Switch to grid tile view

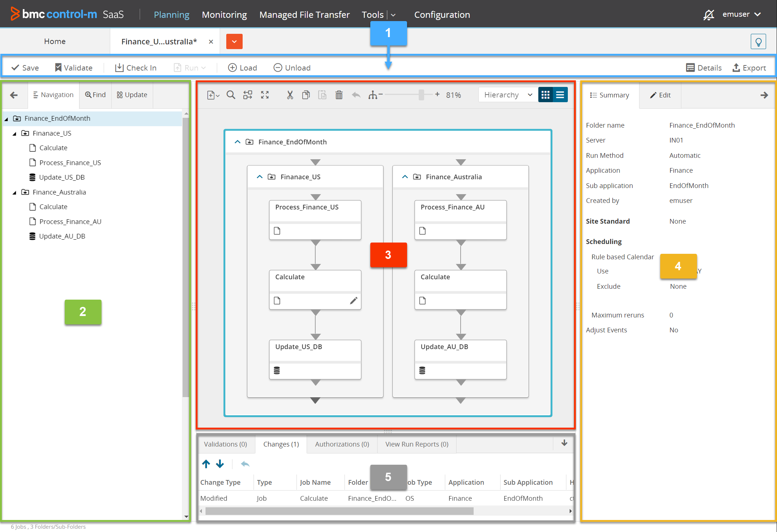[x=545, y=95]
